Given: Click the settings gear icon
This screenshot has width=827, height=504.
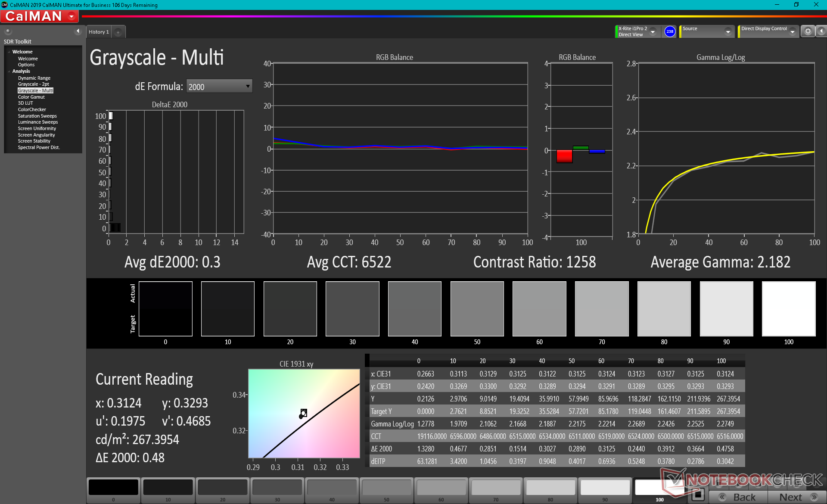Looking at the screenshot, I should tap(808, 31).
